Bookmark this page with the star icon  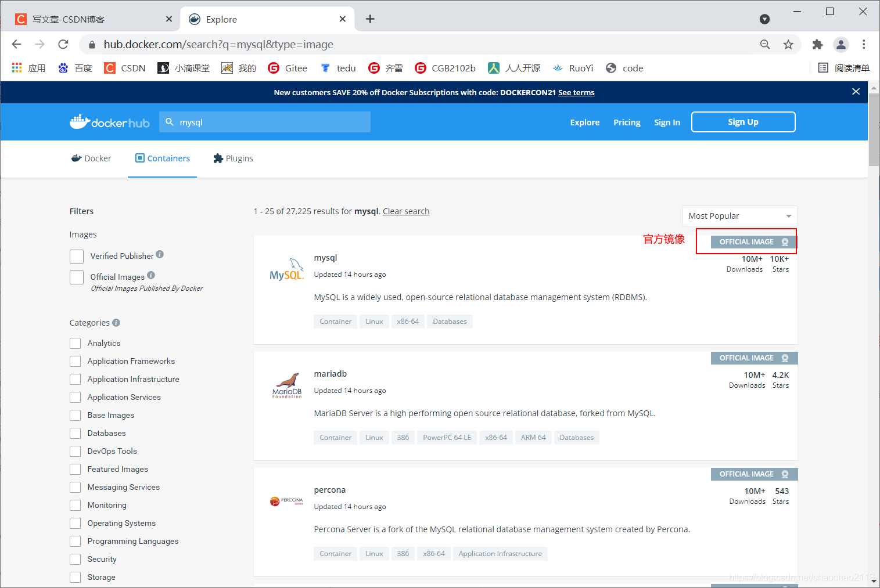tap(788, 44)
